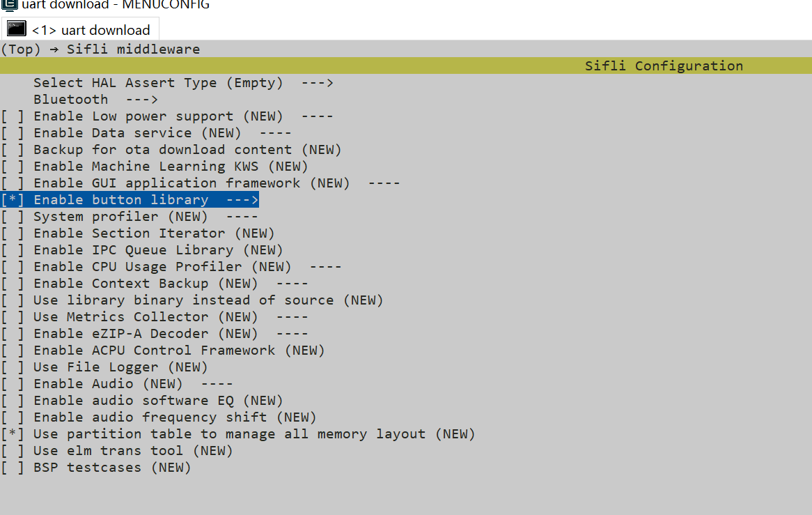
Task: Expand the Enable button library arrow
Action: tap(242, 200)
